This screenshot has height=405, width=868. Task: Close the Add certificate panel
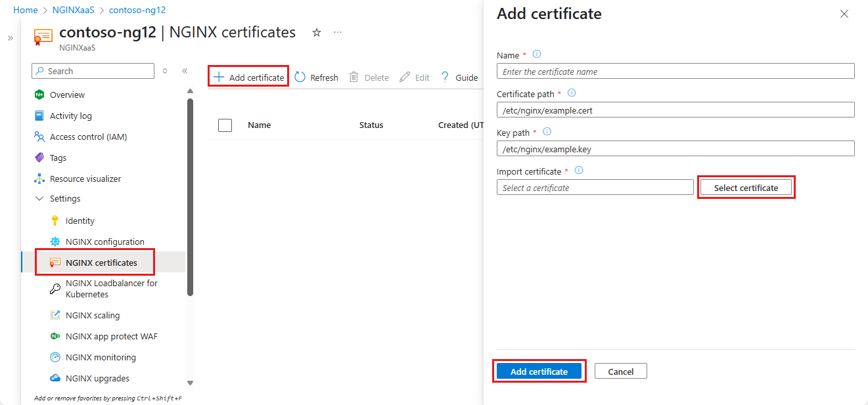(844, 14)
